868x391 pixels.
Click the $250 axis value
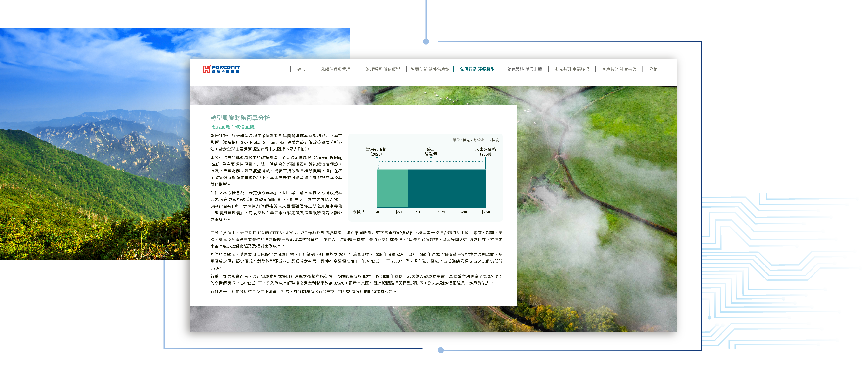[x=486, y=212]
